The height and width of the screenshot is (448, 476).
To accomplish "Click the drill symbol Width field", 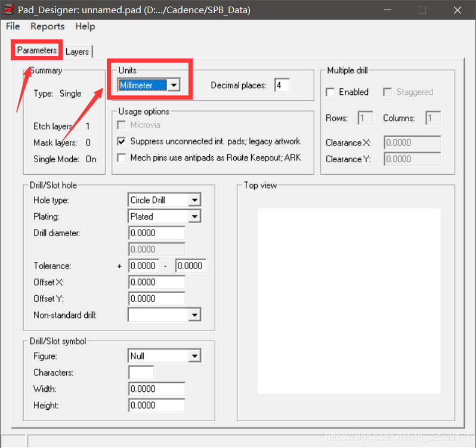I will coord(157,389).
